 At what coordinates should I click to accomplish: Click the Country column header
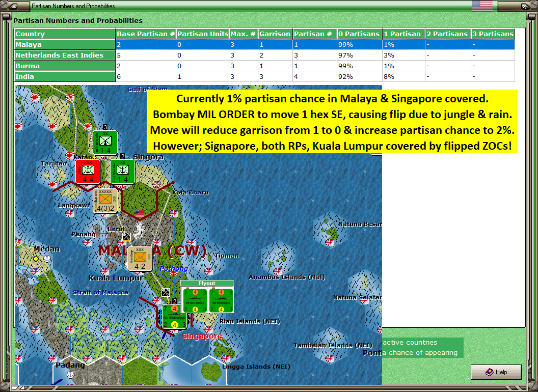coord(65,34)
